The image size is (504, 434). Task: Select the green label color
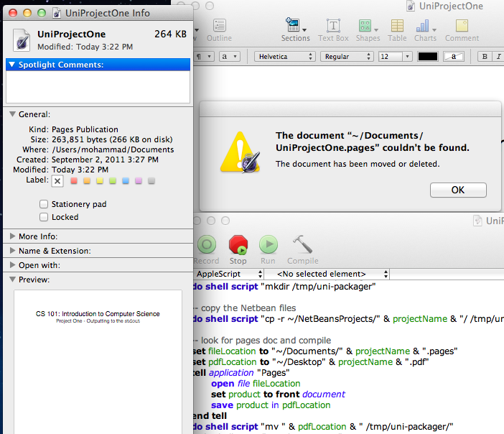coord(113,180)
